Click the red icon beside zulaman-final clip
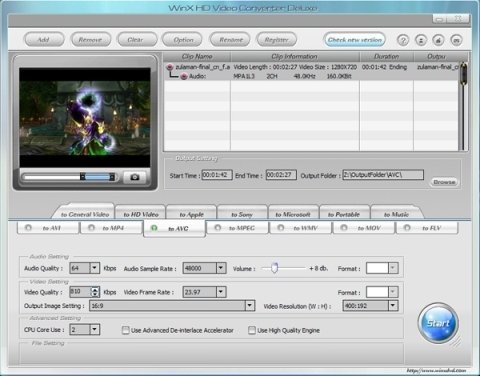Image resolution: width=480 pixels, height=376 pixels. click(170, 67)
